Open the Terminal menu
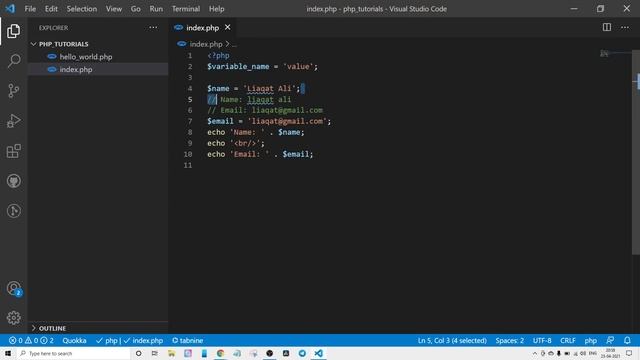 [x=186, y=9]
